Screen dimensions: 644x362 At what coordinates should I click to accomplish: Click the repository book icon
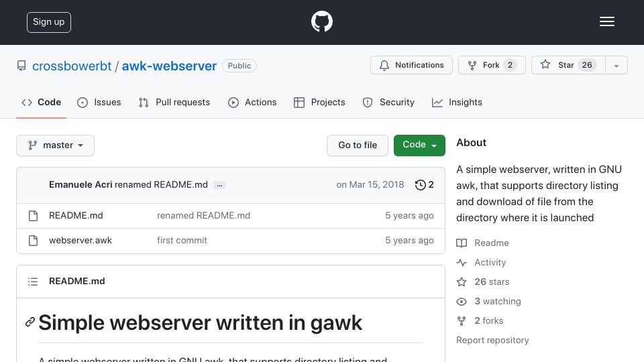(x=21, y=66)
